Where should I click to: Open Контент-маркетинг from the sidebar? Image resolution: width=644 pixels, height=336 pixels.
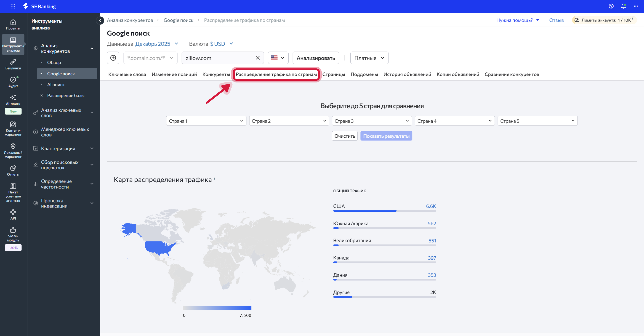tap(13, 127)
